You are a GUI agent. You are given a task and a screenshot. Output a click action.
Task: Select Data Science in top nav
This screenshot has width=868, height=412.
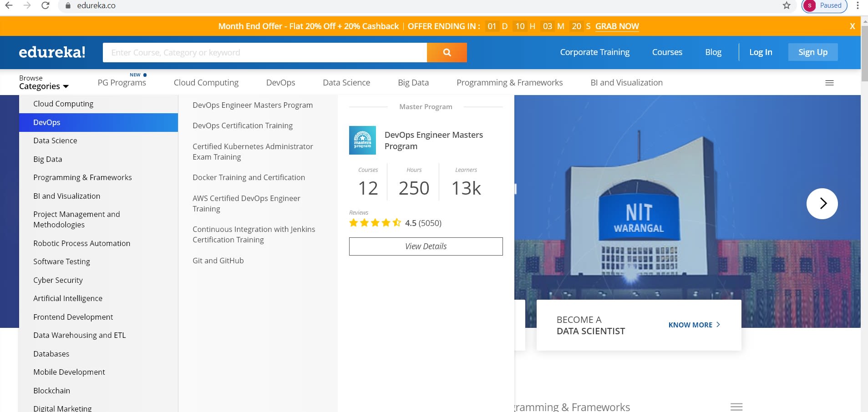(x=346, y=82)
